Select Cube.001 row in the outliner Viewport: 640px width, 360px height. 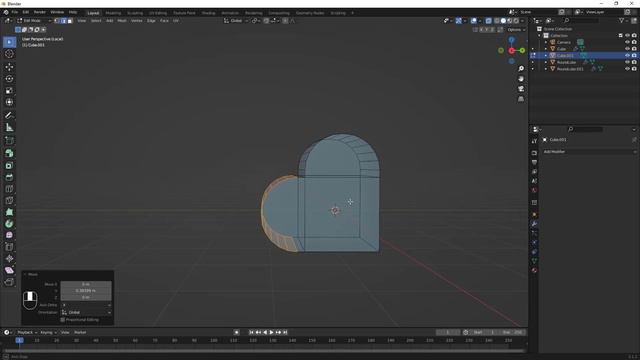pyautogui.click(x=584, y=56)
